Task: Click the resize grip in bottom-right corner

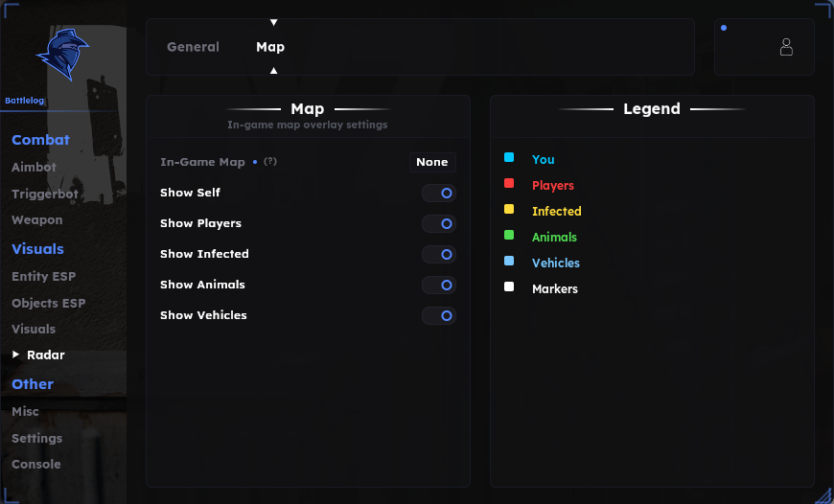Action: pos(825,495)
